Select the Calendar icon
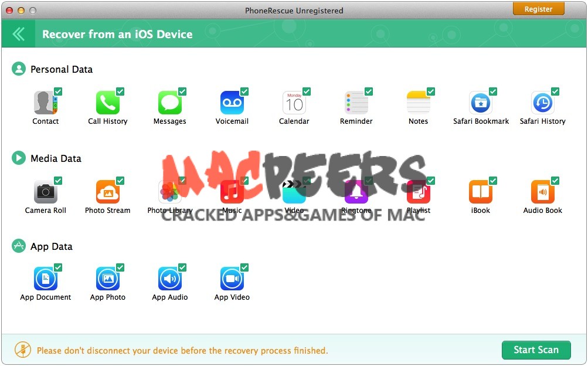Screen dimensions: 588x366 [x=294, y=103]
